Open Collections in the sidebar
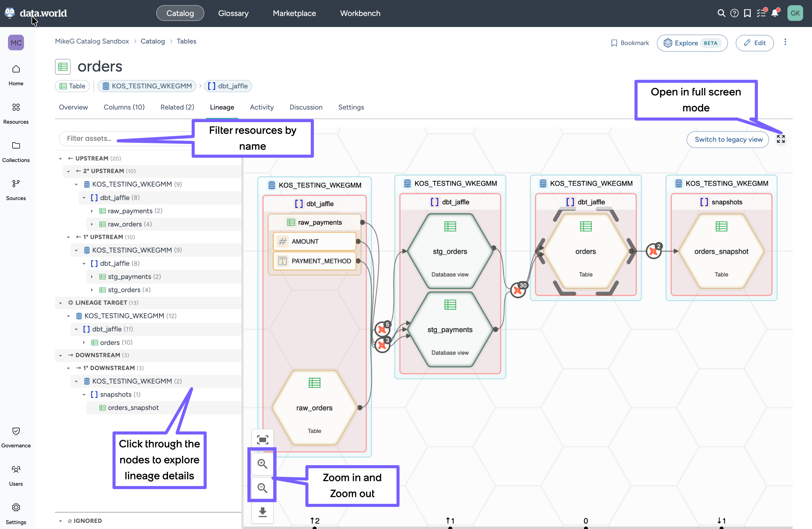The width and height of the screenshot is (812, 529). click(x=16, y=152)
